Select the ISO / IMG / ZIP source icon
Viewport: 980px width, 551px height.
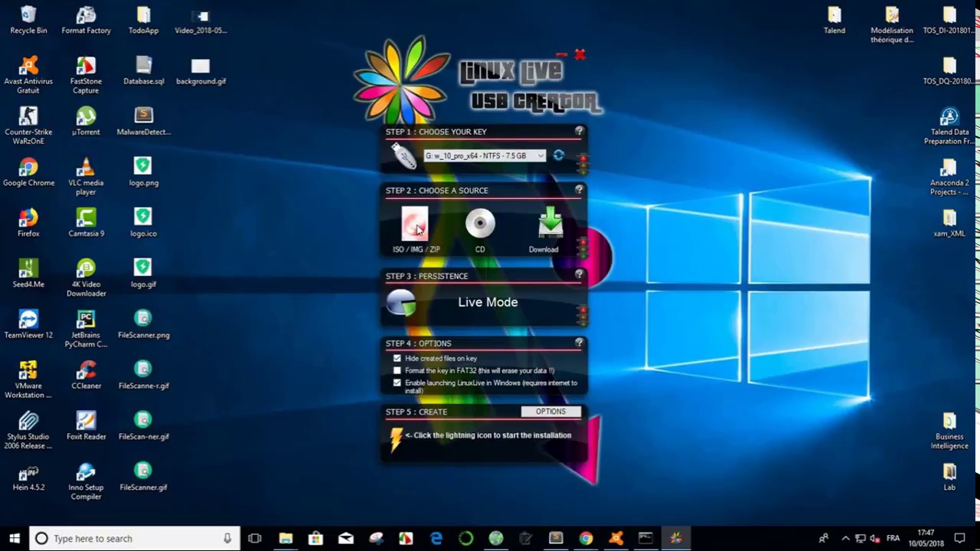tap(416, 223)
